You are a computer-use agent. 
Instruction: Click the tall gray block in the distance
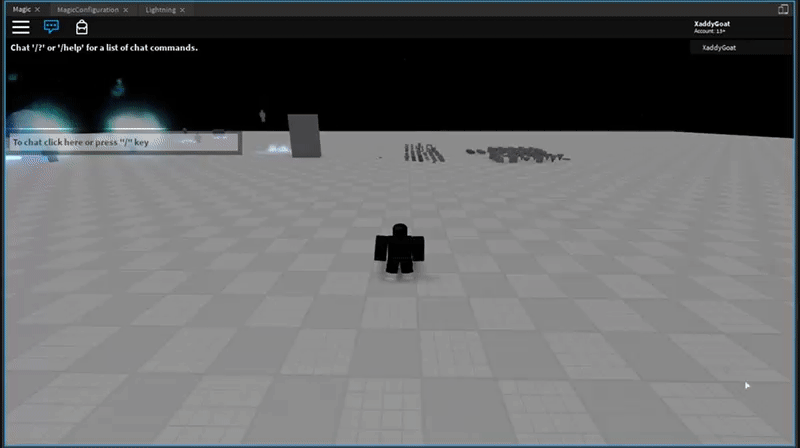[304, 135]
